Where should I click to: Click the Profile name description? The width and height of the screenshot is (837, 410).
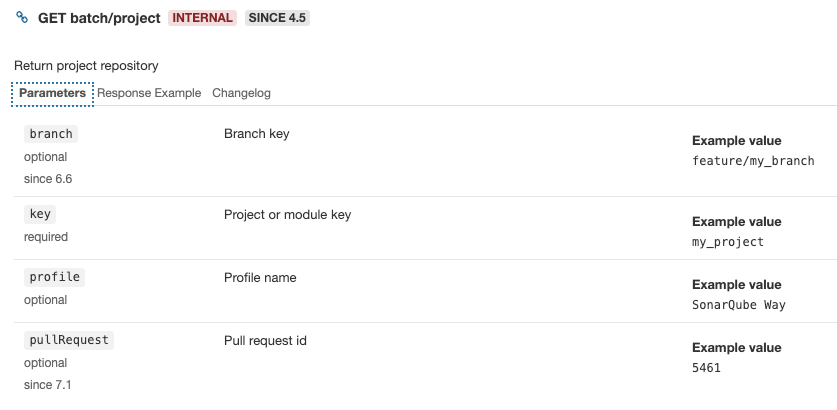click(260, 278)
